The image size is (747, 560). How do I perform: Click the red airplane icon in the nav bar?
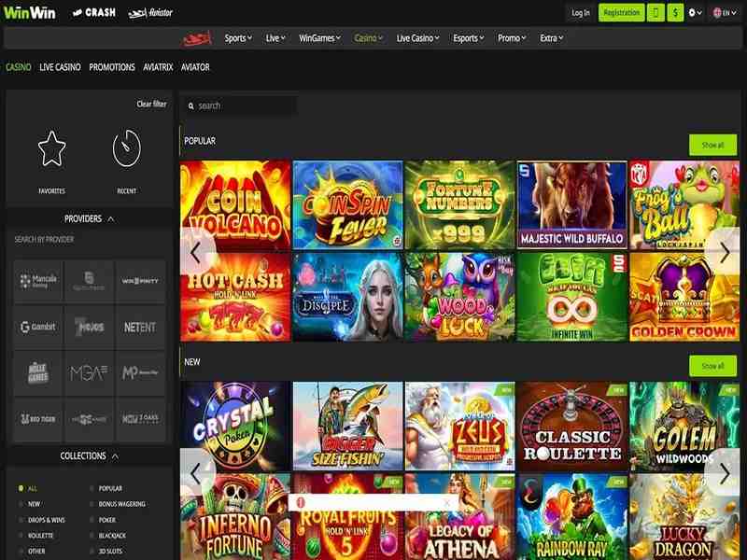click(197, 38)
